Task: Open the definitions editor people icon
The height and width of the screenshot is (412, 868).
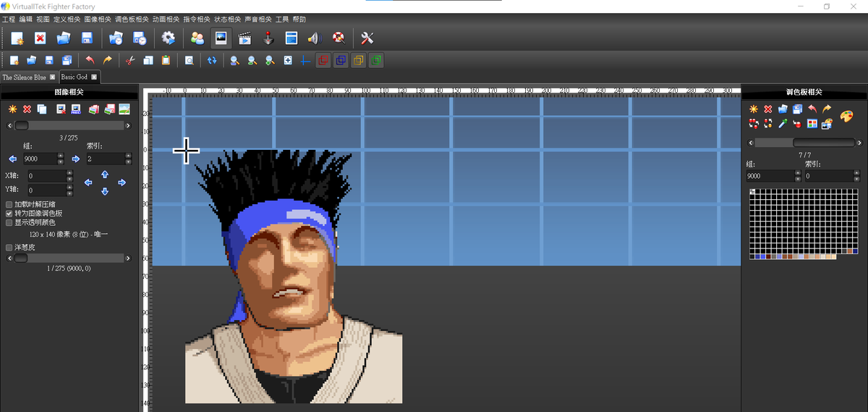Action: [197, 38]
